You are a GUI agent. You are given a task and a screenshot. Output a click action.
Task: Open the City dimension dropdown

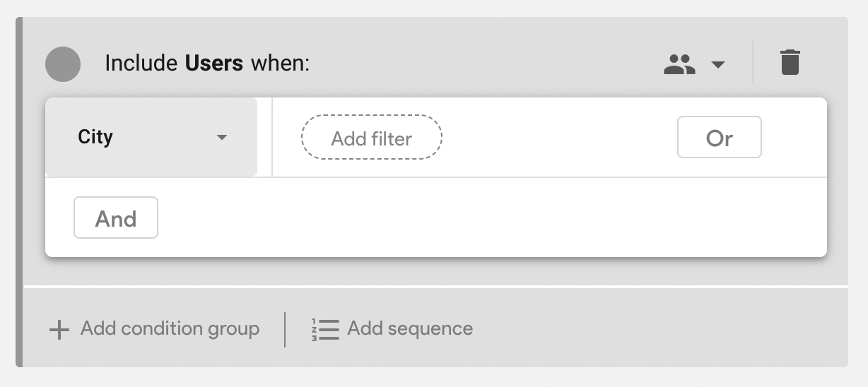pos(151,137)
